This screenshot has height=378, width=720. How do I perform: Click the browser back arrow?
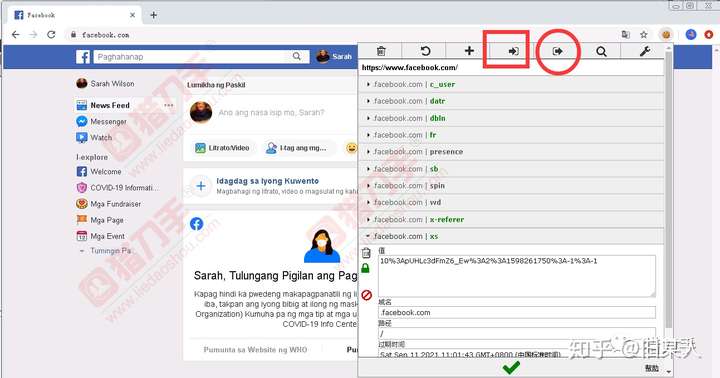[x=16, y=34]
